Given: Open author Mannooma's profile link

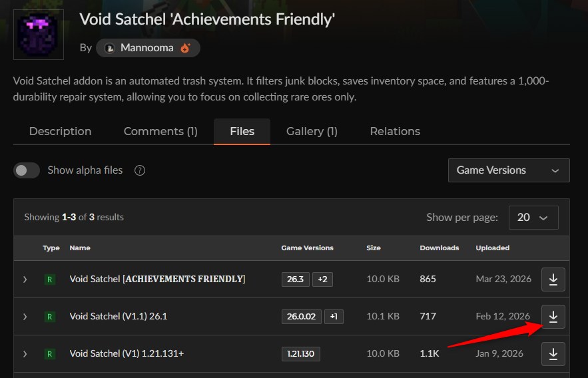Looking at the screenshot, I should 147,48.
